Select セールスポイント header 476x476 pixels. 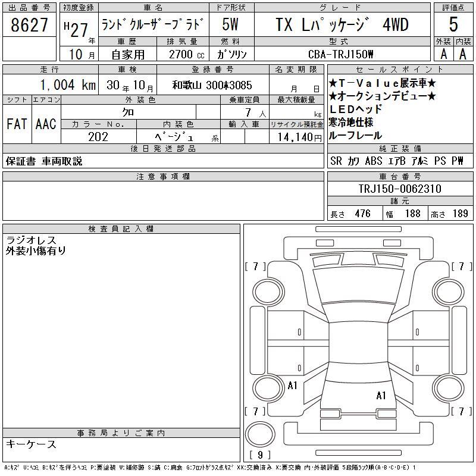400,70
